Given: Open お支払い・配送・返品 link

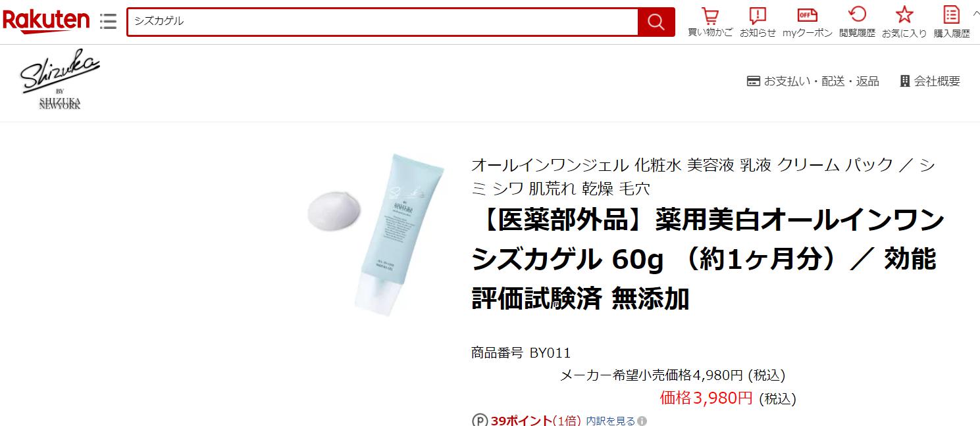Looking at the screenshot, I should point(813,81).
